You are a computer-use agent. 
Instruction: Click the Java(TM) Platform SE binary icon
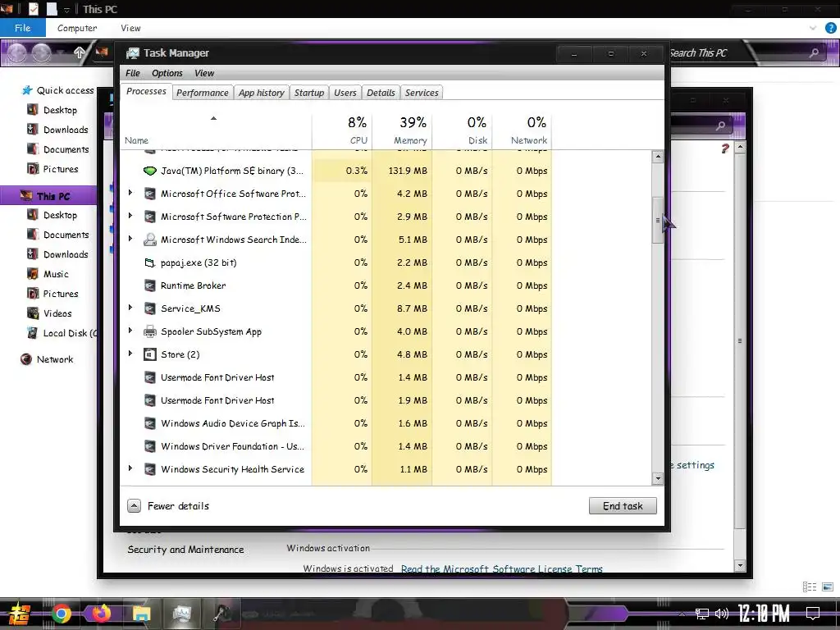tap(150, 171)
